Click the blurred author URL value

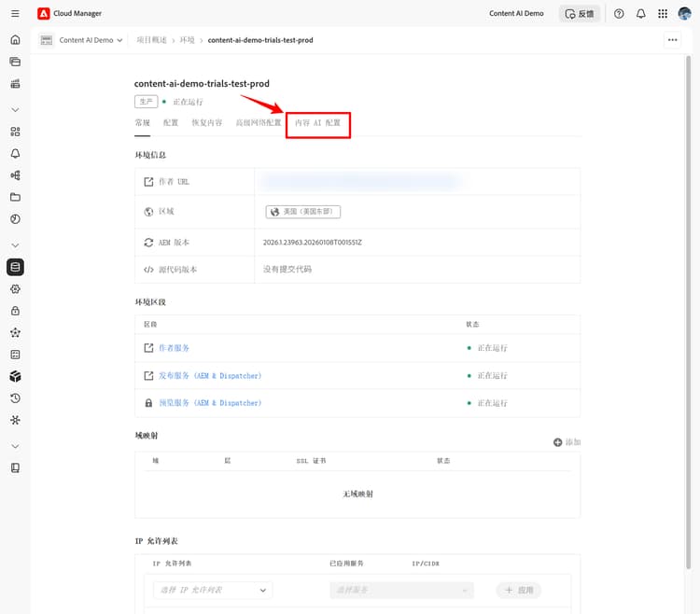tap(361, 182)
